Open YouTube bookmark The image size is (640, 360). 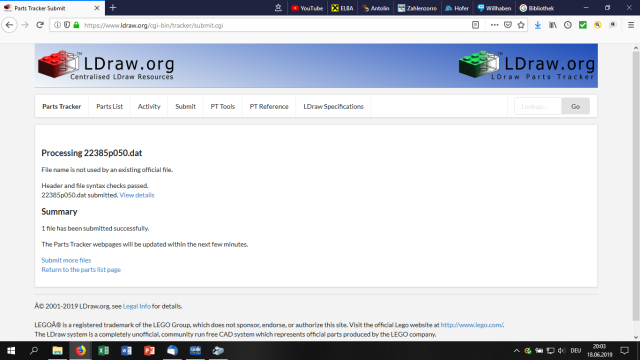click(x=307, y=8)
